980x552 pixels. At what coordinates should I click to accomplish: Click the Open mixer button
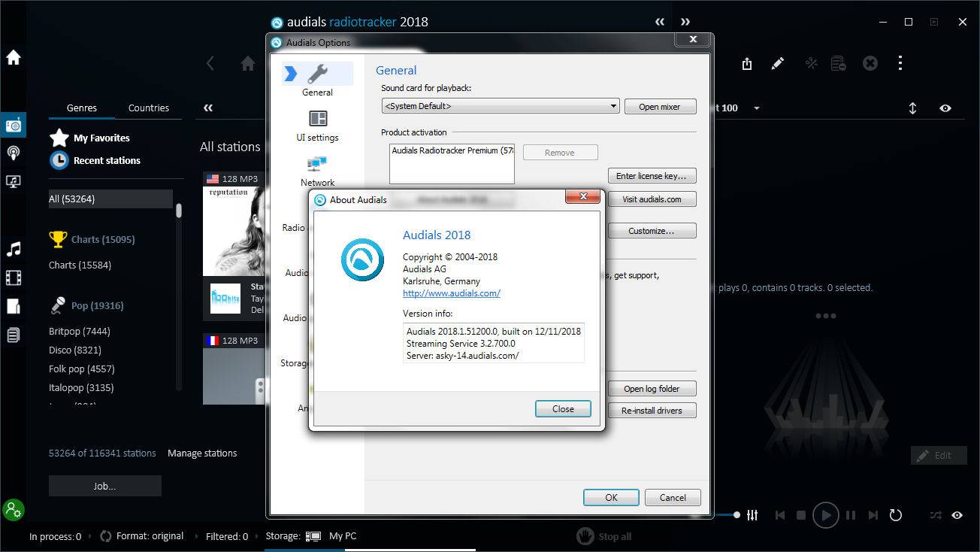click(660, 107)
